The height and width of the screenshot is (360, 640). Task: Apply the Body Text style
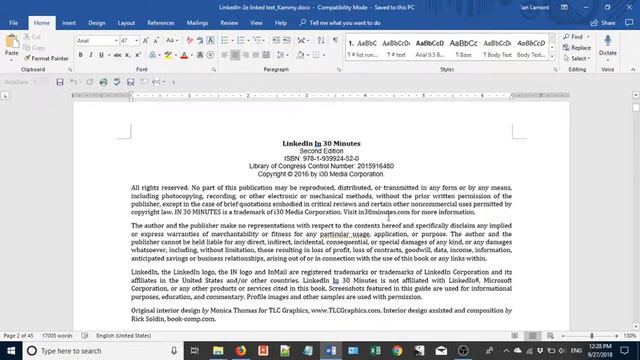point(497,48)
